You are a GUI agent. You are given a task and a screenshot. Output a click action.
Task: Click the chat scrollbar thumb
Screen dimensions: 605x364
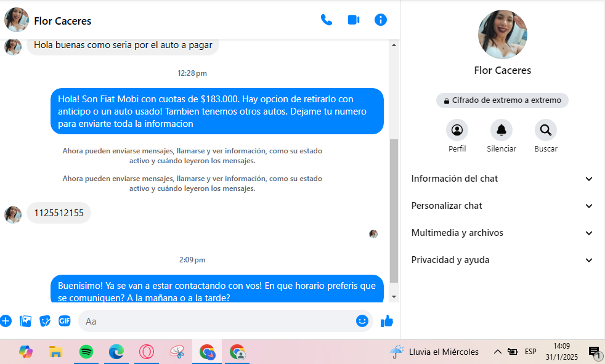pos(394,211)
